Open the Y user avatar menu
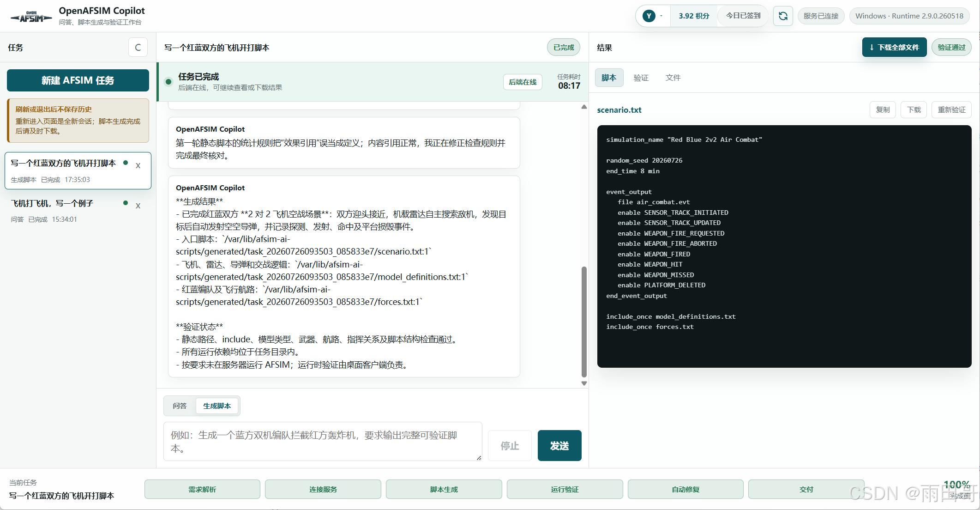This screenshot has height=510, width=980. [x=653, y=16]
